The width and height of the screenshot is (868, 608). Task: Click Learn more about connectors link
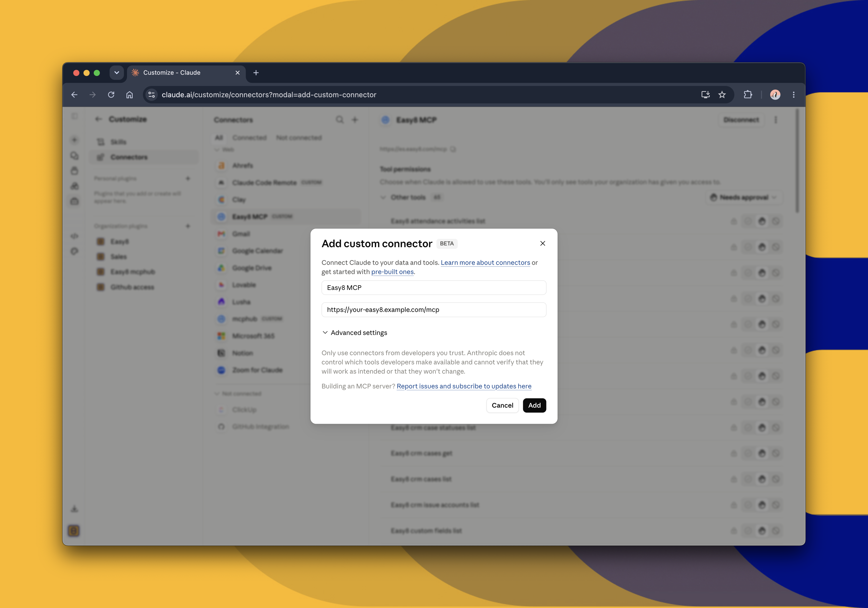coord(485,263)
